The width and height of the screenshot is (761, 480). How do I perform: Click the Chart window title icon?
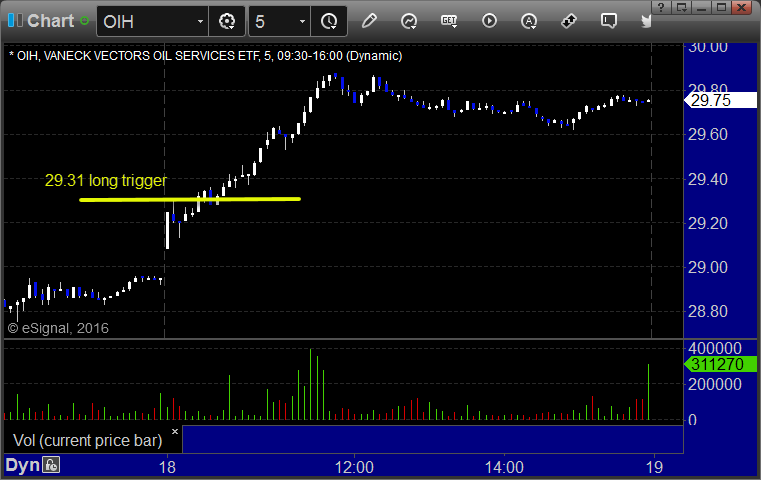15,20
